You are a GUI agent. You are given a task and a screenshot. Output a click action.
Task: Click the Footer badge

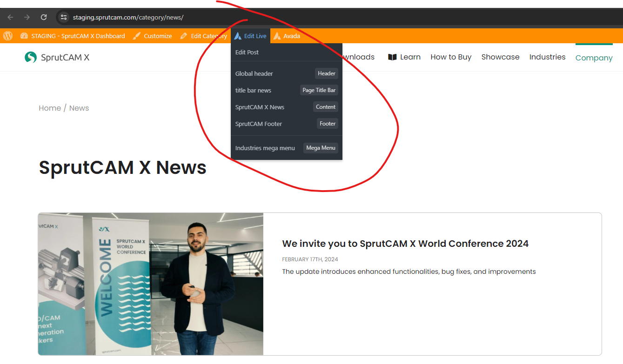point(328,124)
